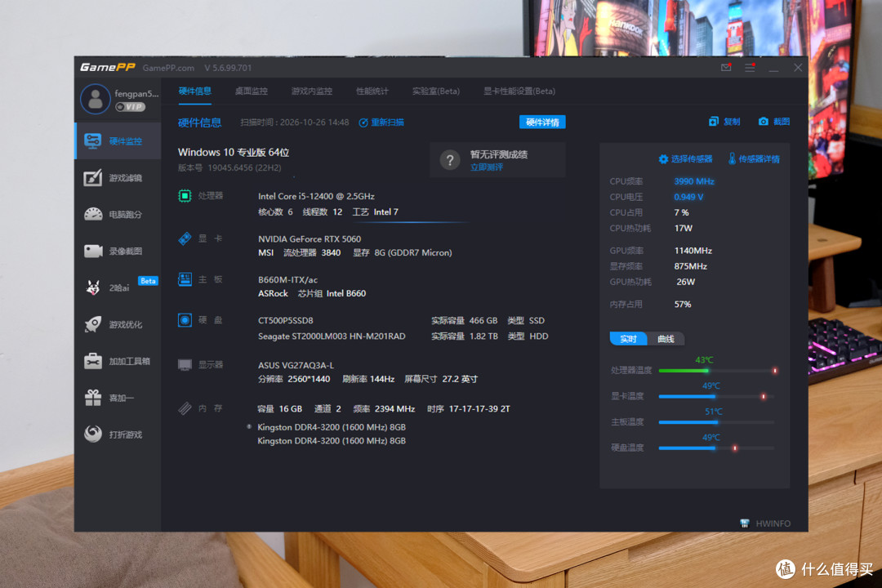
Task: Go to the 性能统计 tab
Action: (x=372, y=91)
